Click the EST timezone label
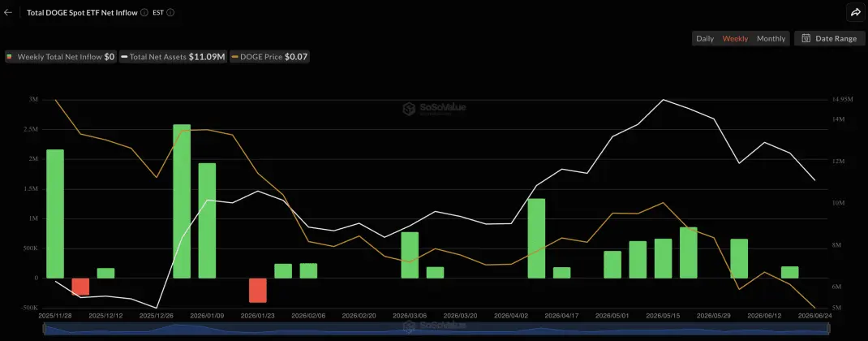868x341 pixels. [157, 13]
